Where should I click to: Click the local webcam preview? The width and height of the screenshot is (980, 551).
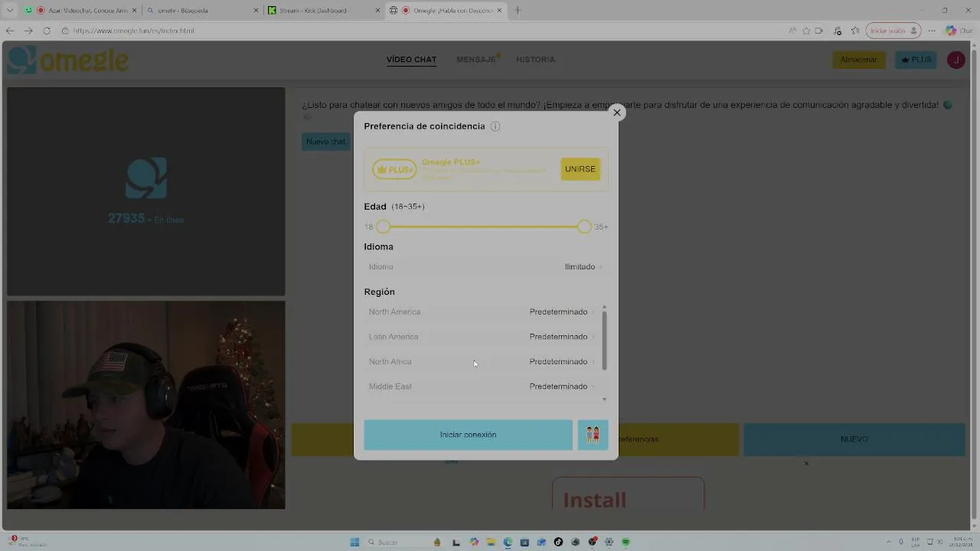coord(146,405)
